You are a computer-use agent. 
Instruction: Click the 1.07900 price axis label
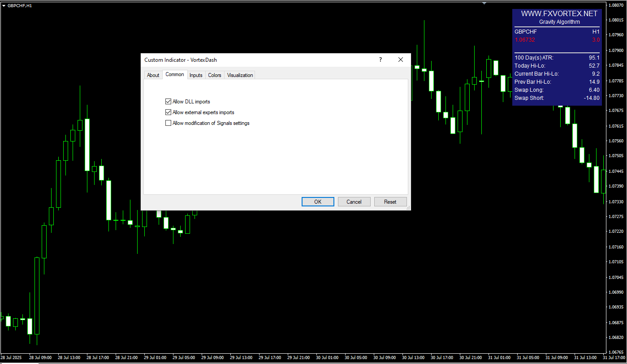tap(616, 51)
